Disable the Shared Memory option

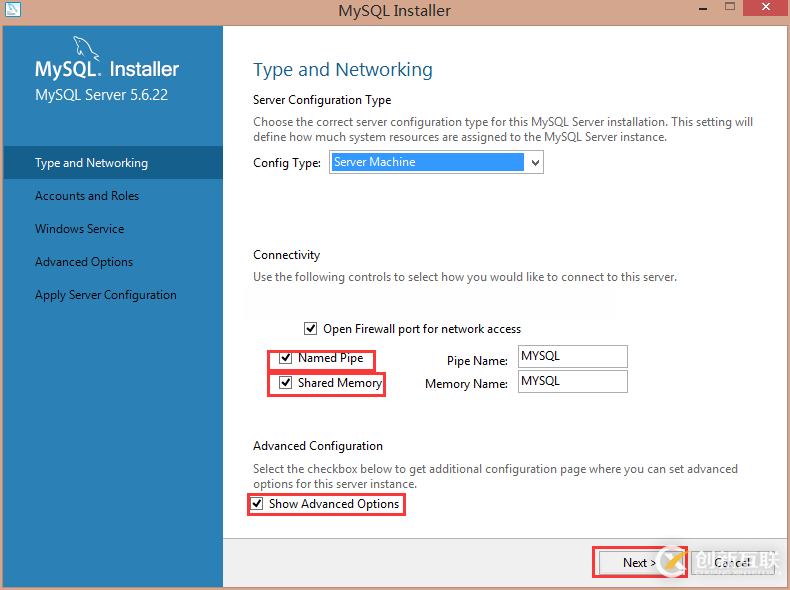287,383
